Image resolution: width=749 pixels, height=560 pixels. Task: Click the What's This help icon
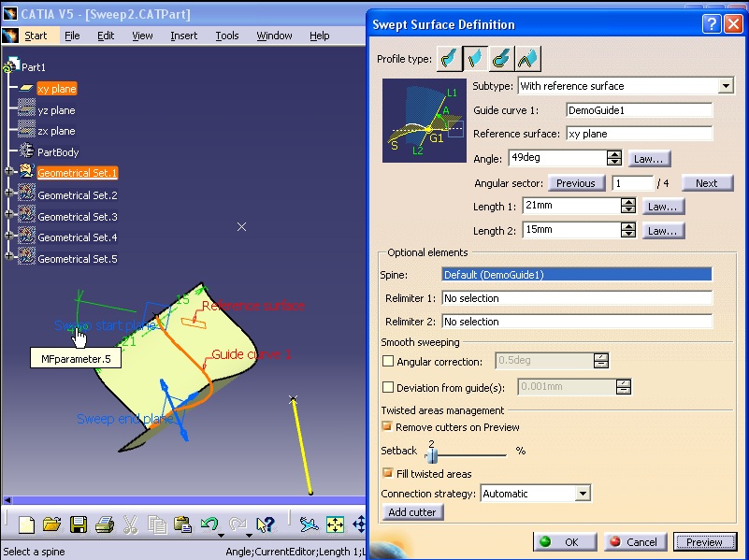[266, 525]
